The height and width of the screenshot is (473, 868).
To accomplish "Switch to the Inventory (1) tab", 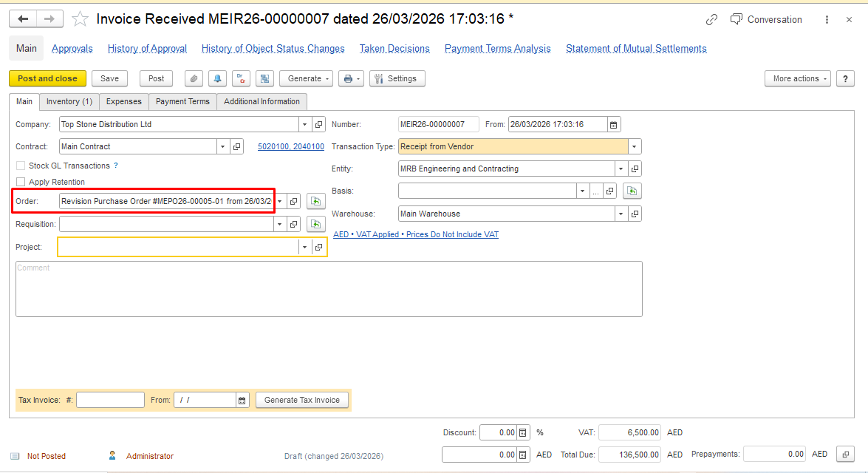I will click(x=69, y=101).
